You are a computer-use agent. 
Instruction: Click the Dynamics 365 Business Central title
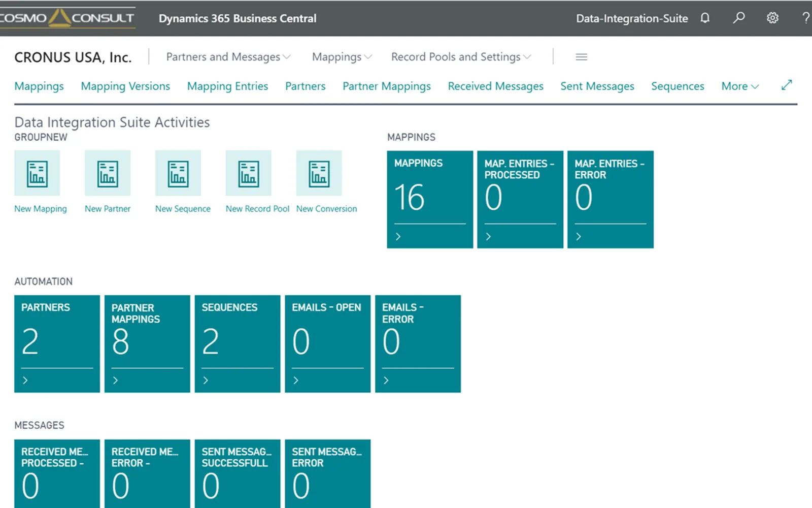[238, 18]
